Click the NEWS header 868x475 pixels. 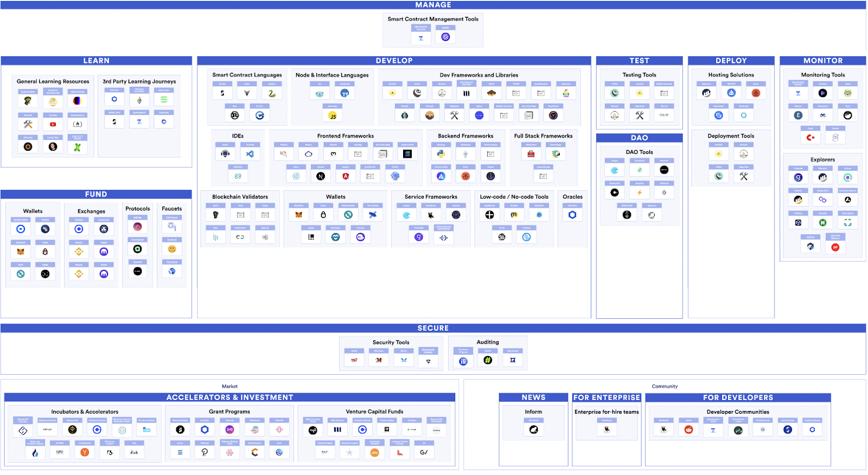pyautogui.click(x=534, y=397)
